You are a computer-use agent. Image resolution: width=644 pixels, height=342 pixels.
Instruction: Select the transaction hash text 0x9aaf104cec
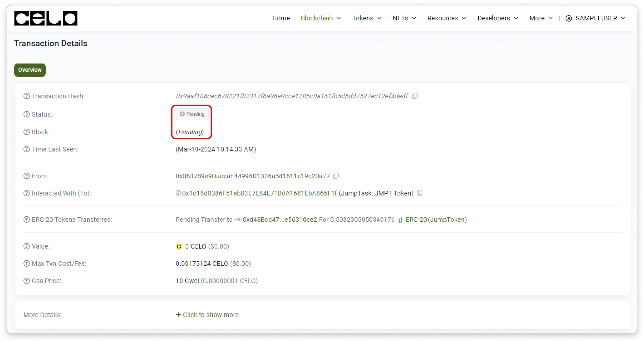[x=292, y=96]
